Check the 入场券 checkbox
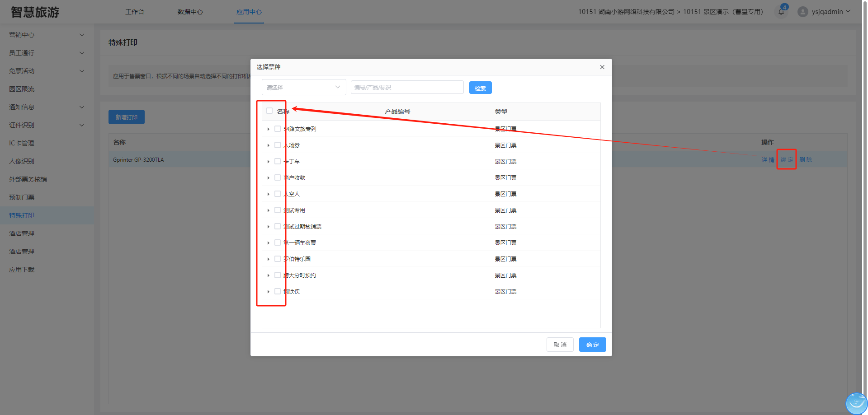 click(278, 145)
